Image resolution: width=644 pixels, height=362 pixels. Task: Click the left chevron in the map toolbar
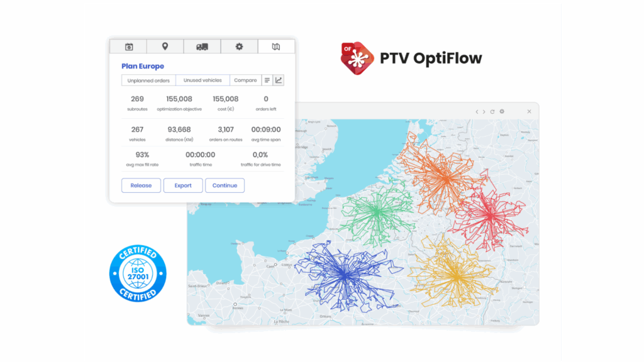(x=477, y=111)
